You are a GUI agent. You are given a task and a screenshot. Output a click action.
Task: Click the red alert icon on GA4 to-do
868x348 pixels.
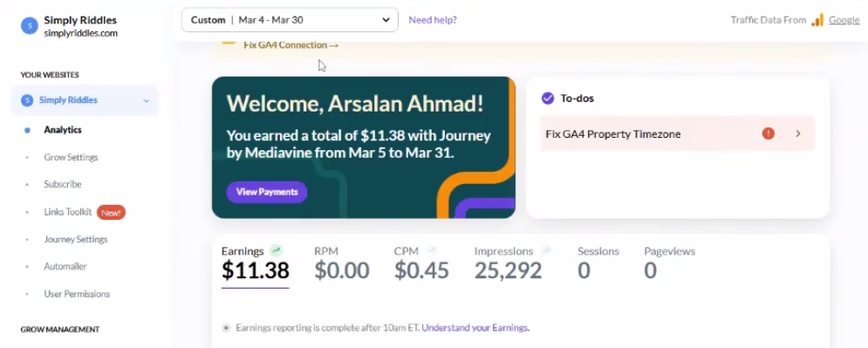768,133
